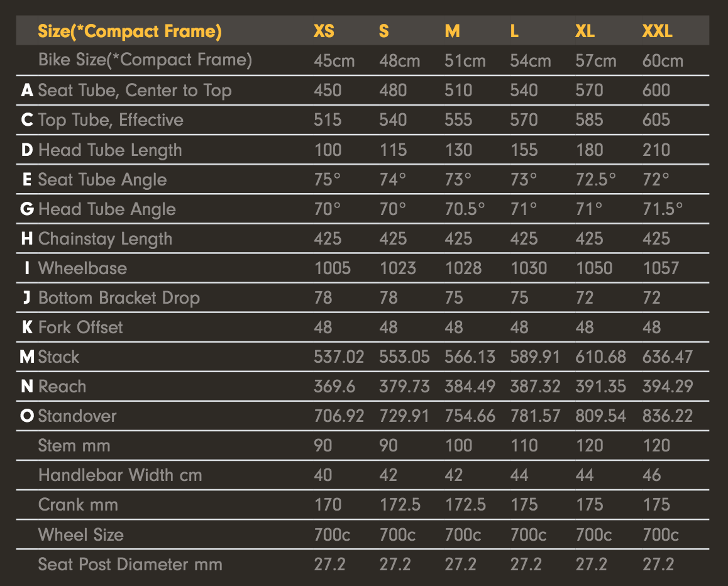This screenshot has height=586, width=728.
Task: Click the 72.5° seat tube angle cell
Action: point(595,180)
